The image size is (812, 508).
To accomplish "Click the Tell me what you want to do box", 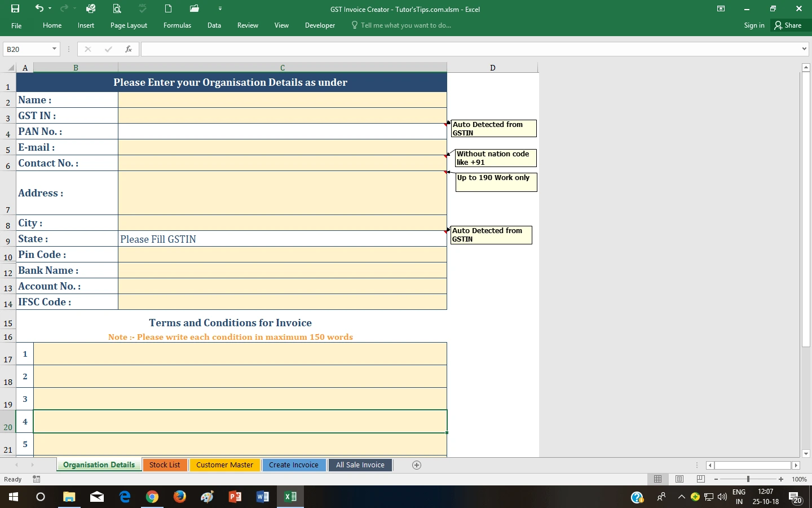I will (x=401, y=25).
